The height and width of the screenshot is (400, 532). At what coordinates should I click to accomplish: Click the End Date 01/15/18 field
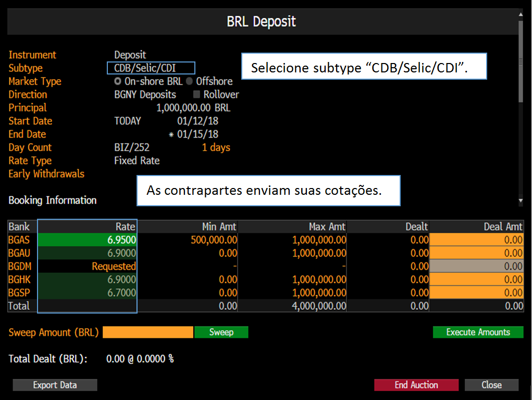[x=197, y=134]
